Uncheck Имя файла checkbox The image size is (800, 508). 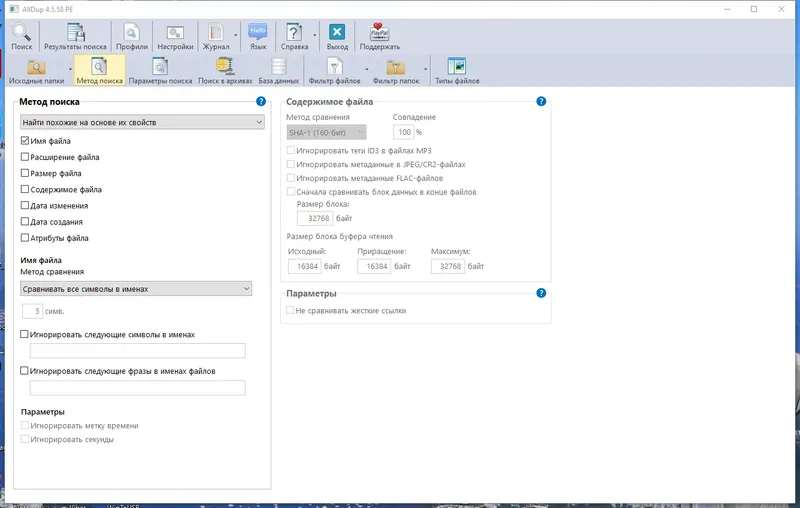pyautogui.click(x=24, y=140)
